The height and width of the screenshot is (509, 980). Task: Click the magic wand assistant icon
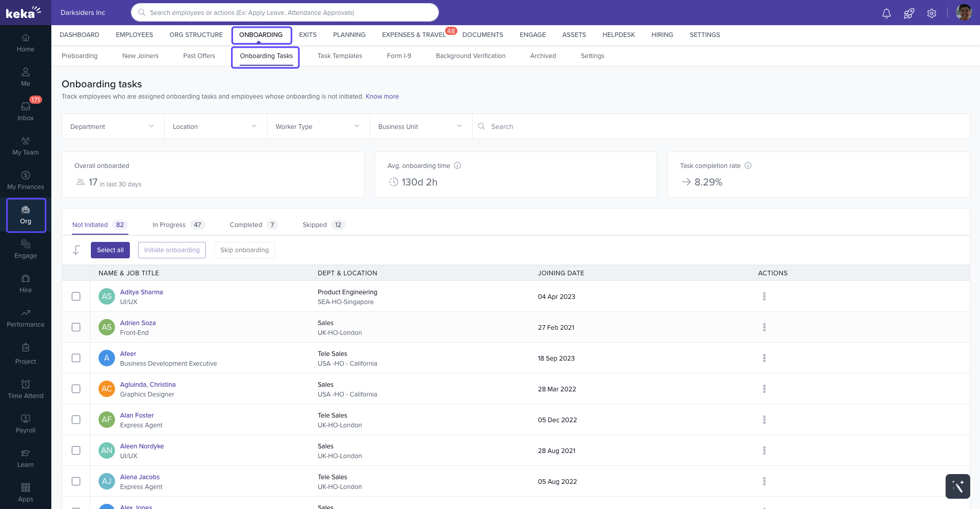(x=957, y=486)
